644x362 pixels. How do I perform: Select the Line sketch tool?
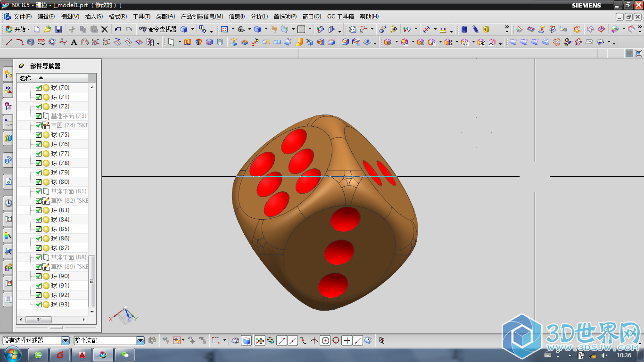click(9, 42)
